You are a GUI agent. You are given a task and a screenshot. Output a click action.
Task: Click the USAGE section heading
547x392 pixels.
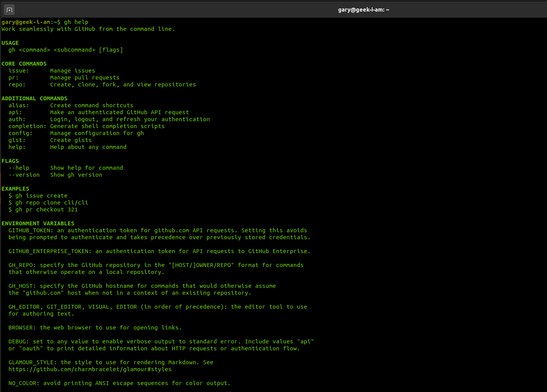10,43
